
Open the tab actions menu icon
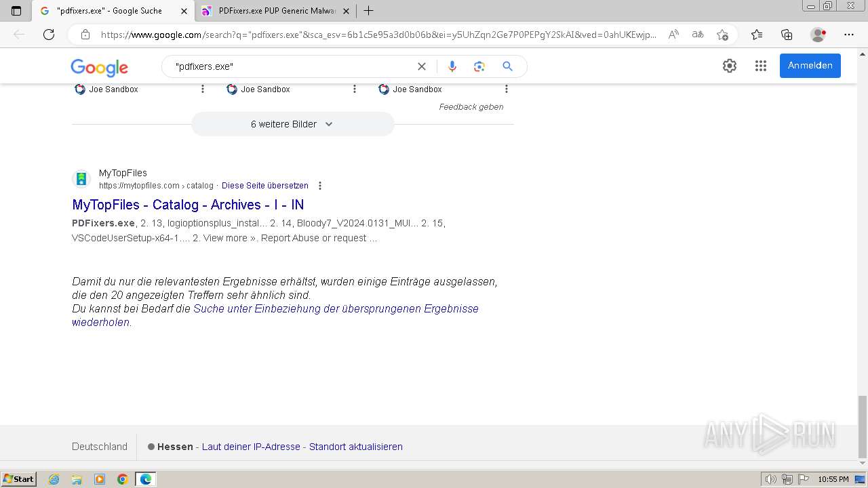pyautogui.click(x=16, y=11)
